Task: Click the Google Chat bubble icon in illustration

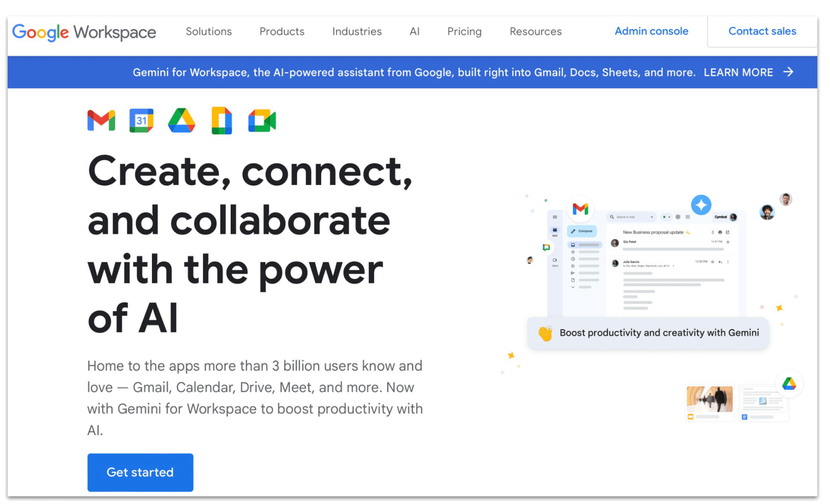Action: click(546, 248)
